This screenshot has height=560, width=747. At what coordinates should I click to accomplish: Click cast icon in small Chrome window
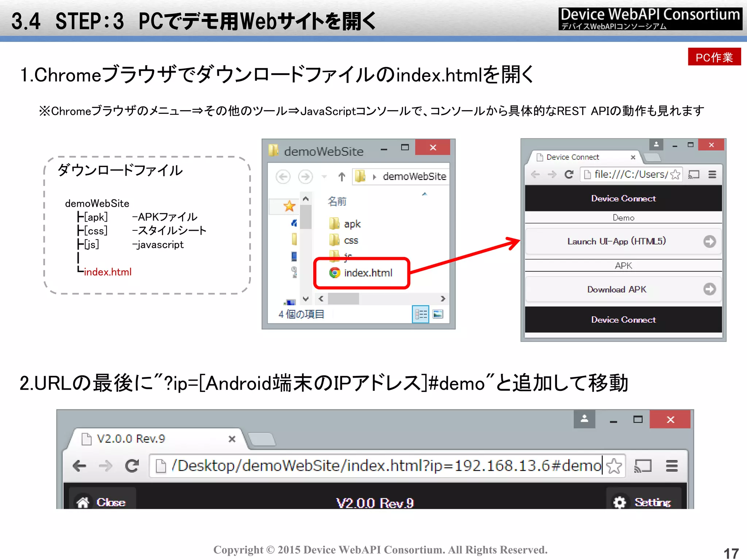694,175
